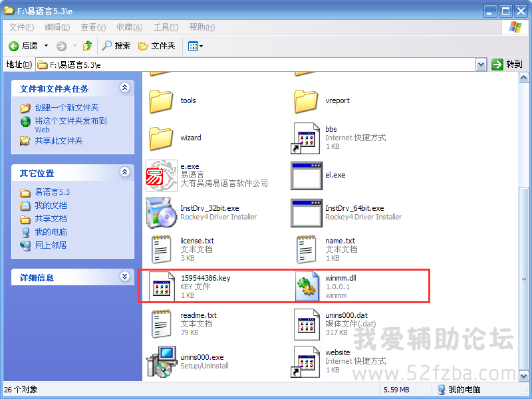532x399 pixels.
Task: Collapse the 其它位置 panel
Action: pyautogui.click(x=124, y=172)
